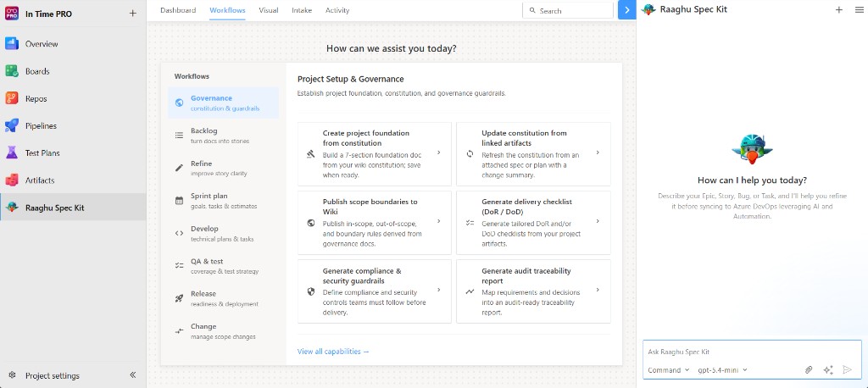Screen dimensions: 868x388
Task: Open the Test Plans flask icon
Action: (12, 152)
